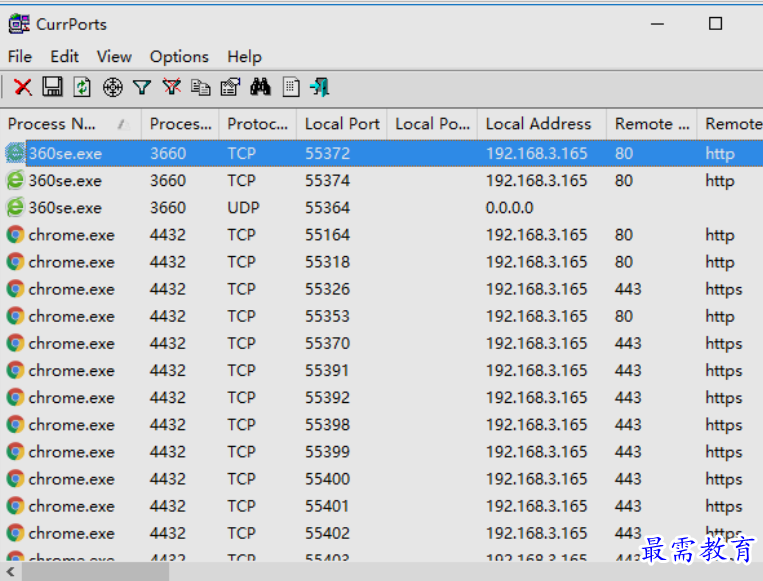Sort by the Remote Port column header
This screenshot has width=763, height=581.
click(652, 125)
